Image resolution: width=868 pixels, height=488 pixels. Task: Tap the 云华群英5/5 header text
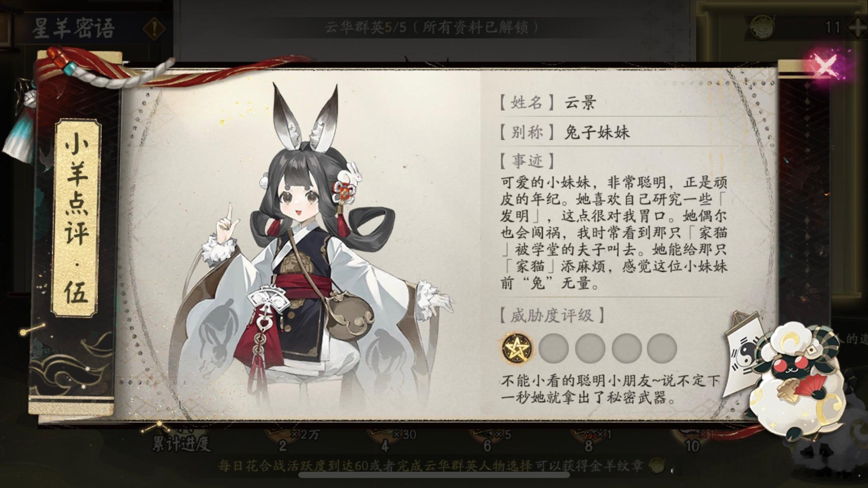(x=432, y=28)
